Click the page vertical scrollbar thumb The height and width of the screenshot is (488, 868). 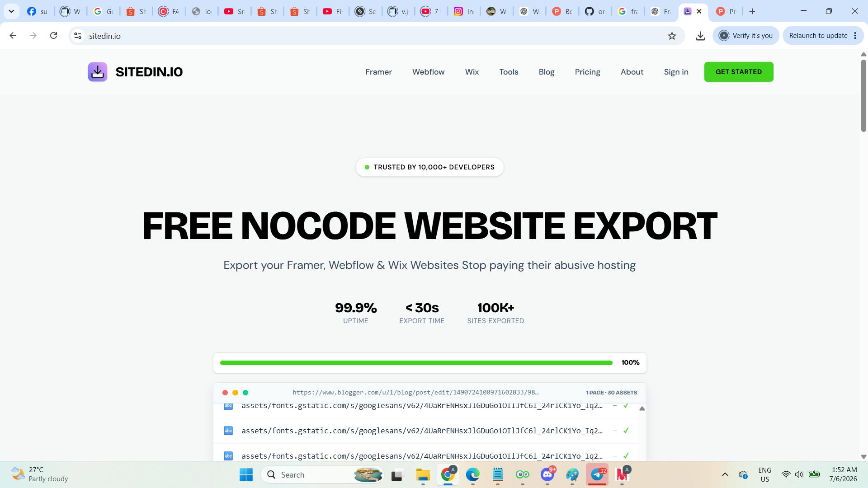point(863,95)
